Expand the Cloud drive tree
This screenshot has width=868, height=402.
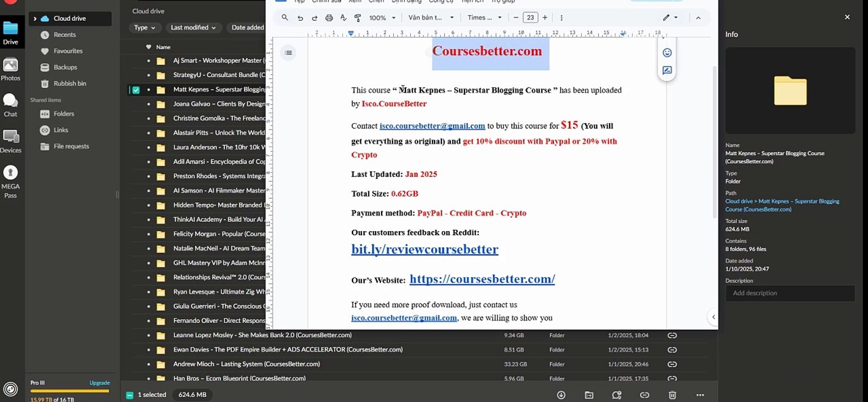(35, 18)
